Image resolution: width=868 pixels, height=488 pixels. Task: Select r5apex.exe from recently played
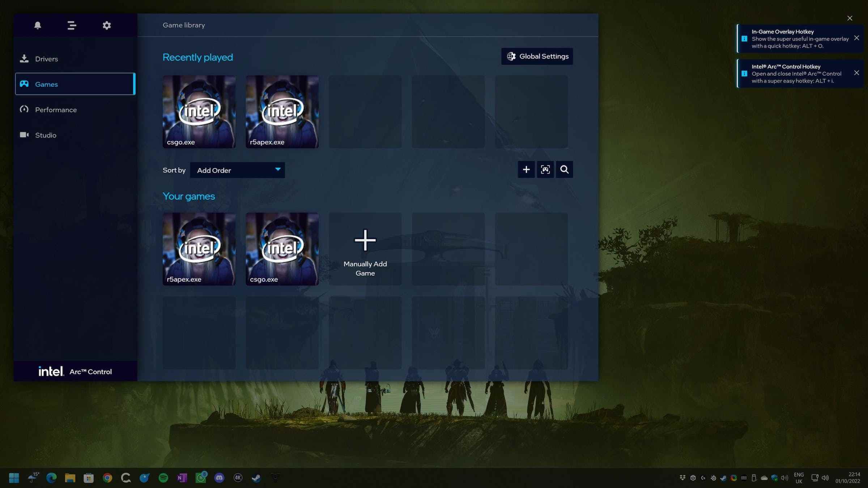282,111
